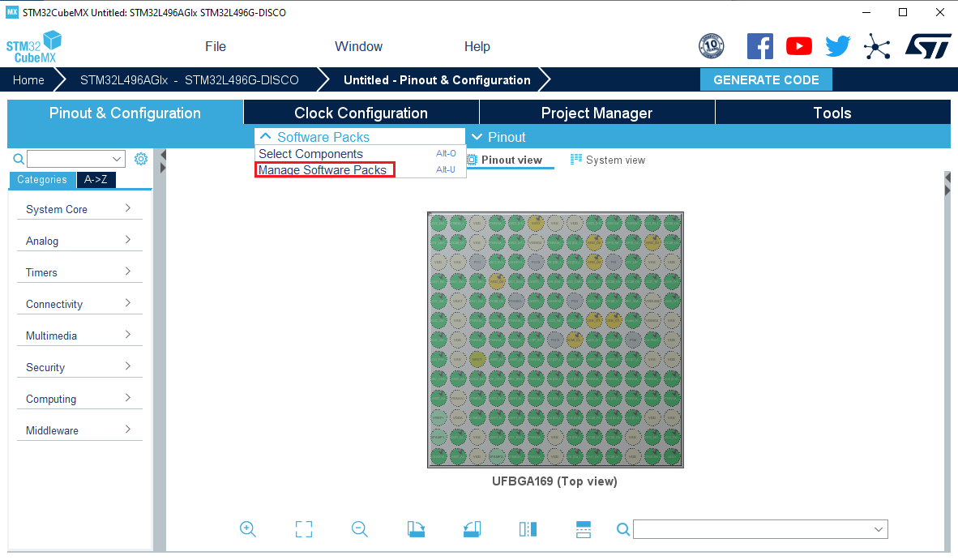The width and height of the screenshot is (958, 560).
Task: Rotate the chip clockwise
Action: click(416, 529)
